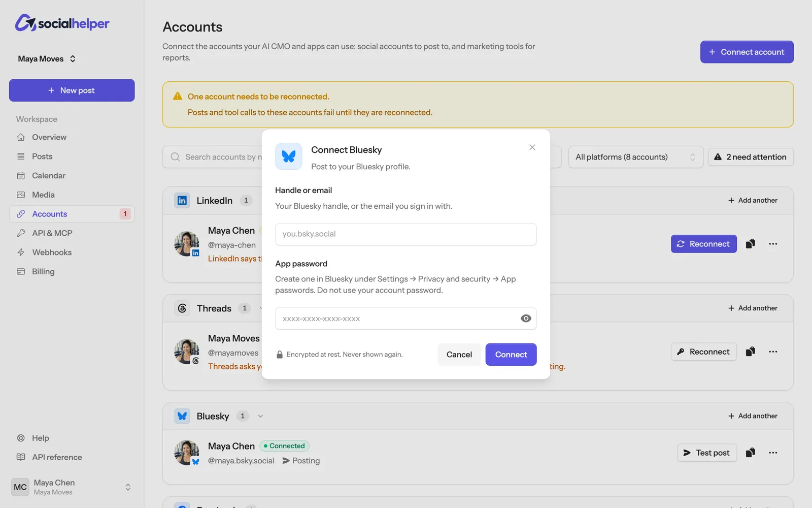Click the Billing card icon
Screen dimensions: 812x508
[x=21, y=272]
